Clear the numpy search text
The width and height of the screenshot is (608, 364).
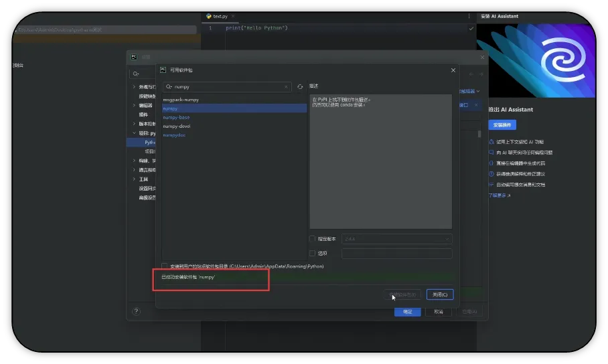coord(286,87)
